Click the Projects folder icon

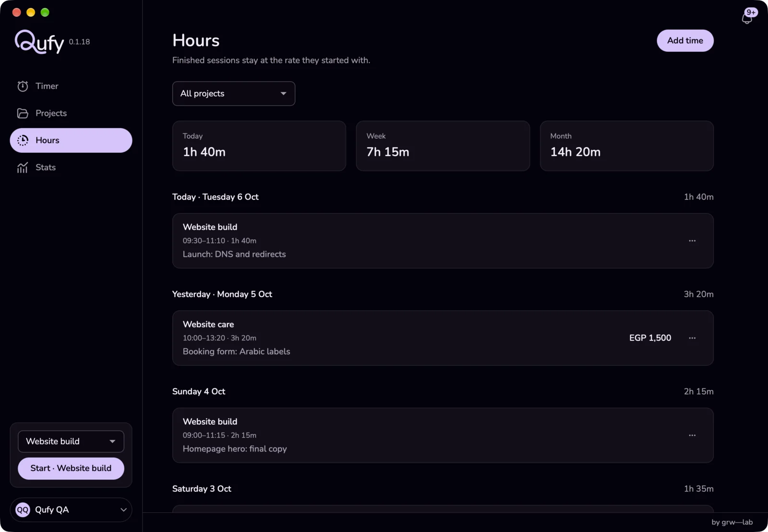[23, 113]
